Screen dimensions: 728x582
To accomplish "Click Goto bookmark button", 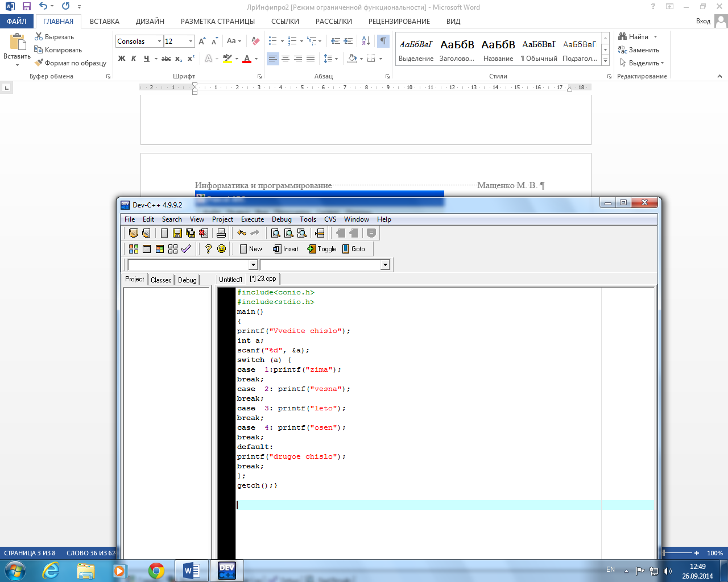I will pos(354,249).
